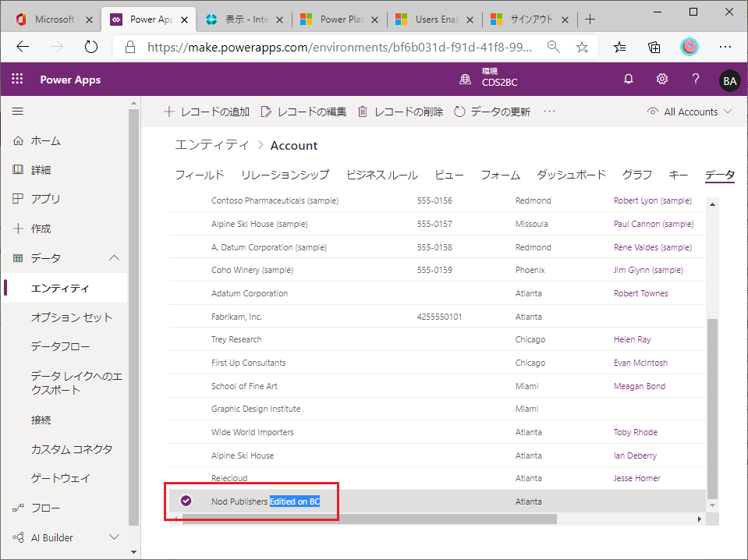The image size is (748, 560).
Task: Switch to the ダッシュボード tab
Action: [571, 175]
